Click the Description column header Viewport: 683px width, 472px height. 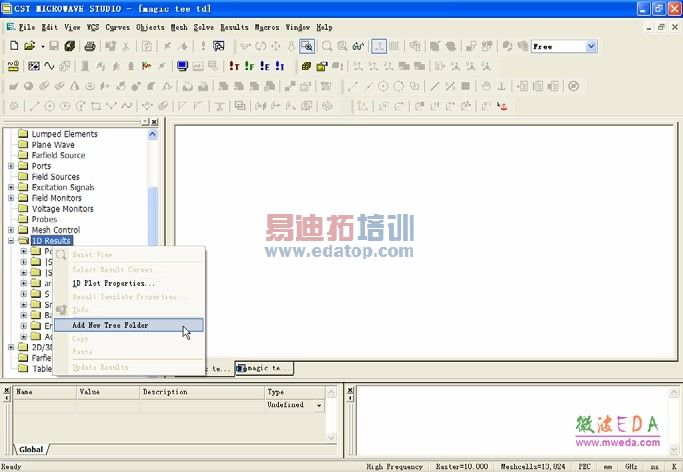pos(202,392)
